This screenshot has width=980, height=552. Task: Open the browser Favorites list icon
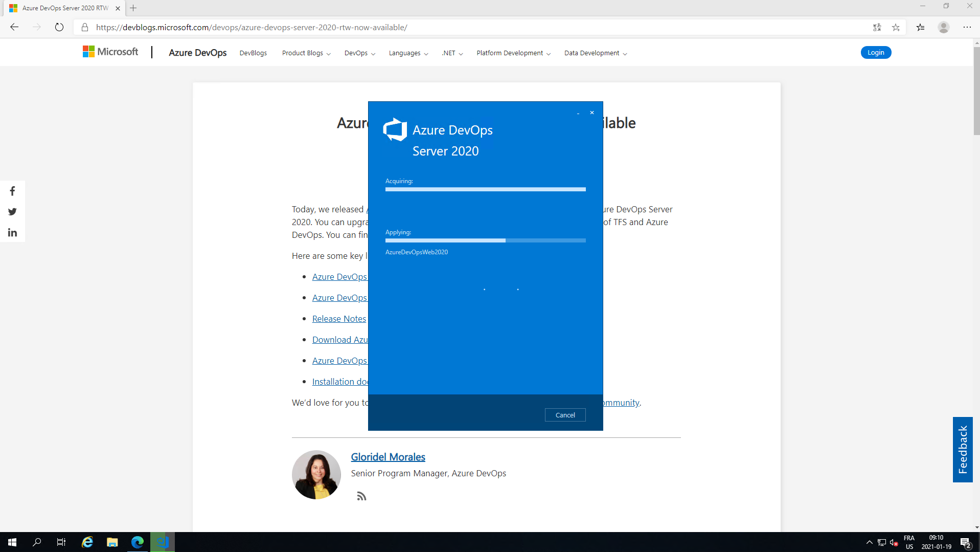pyautogui.click(x=920, y=28)
